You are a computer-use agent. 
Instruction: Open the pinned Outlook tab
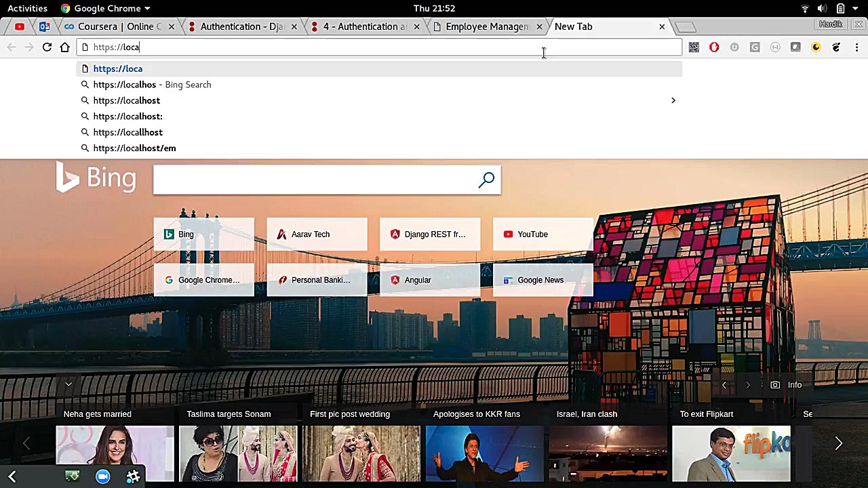(x=44, y=26)
